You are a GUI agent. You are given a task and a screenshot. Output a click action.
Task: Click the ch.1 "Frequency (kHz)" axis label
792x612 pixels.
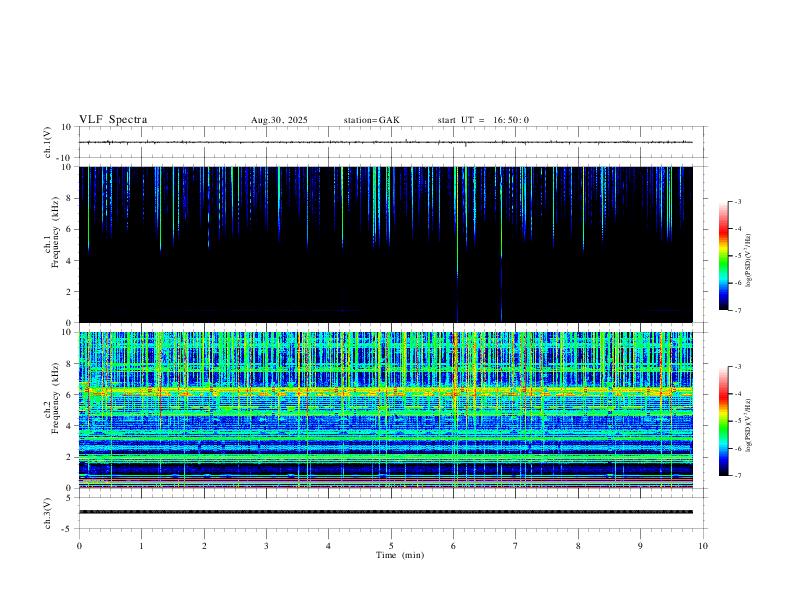pos(55,232)
